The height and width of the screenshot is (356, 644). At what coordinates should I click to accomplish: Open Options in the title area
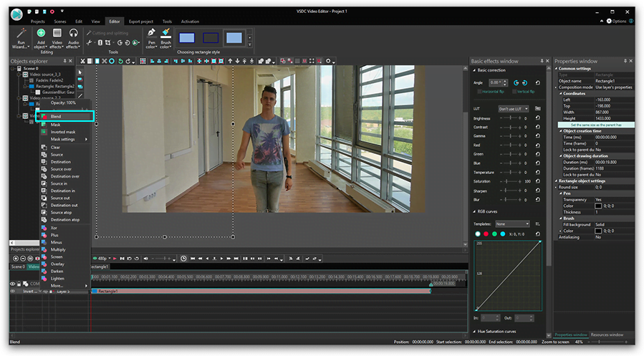tap(617, 21)
